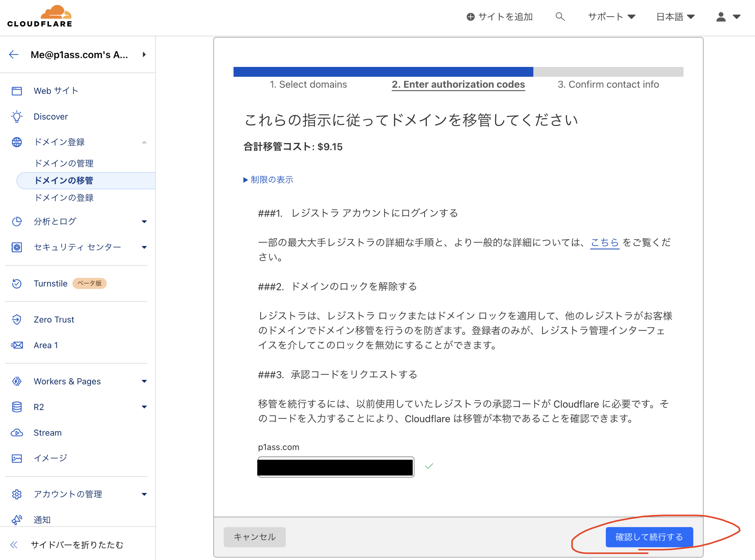This screenshot has height=560, width=755.
Task: Click the search magnifier icon
Action: pos(560,17)
